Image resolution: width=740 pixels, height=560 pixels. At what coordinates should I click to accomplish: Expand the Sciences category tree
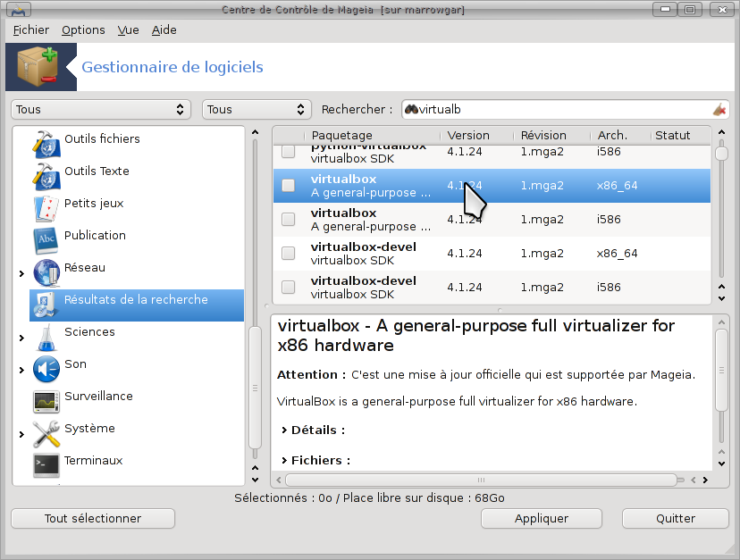point(21,338)
